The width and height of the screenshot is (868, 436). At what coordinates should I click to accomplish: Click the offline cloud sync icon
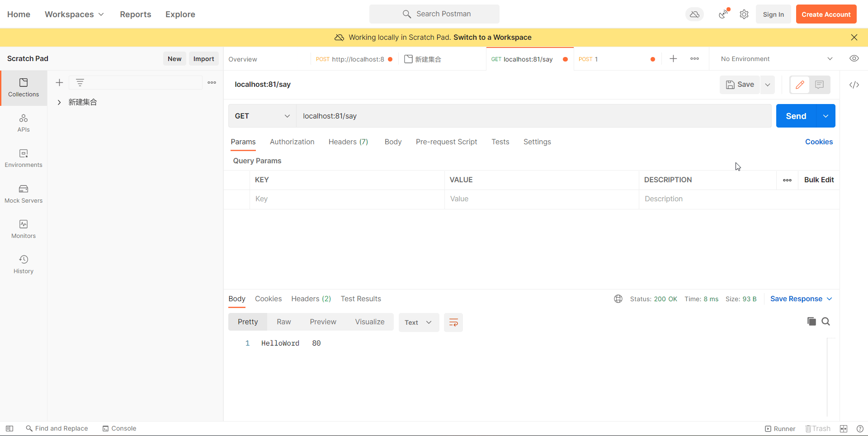click(x=694, y=14)
